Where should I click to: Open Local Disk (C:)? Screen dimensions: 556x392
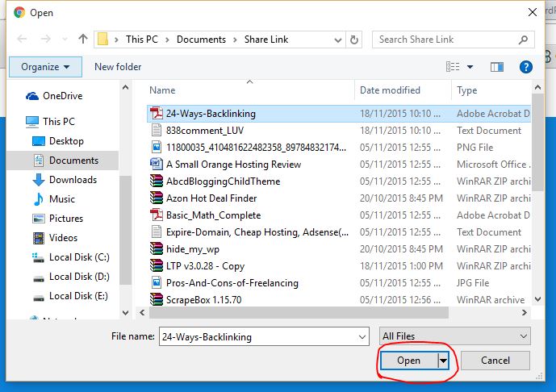71,257
